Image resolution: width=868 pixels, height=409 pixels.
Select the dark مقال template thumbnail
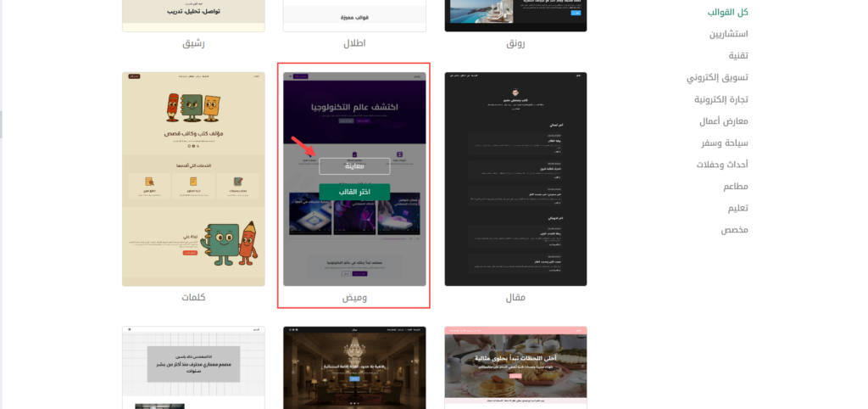coord(515,178)
